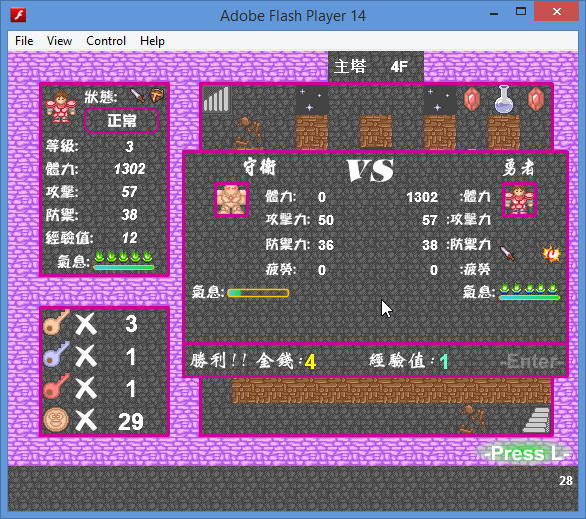Click the red key icon
The width and height of the screenshot is (586, 519).
[56, 386]
